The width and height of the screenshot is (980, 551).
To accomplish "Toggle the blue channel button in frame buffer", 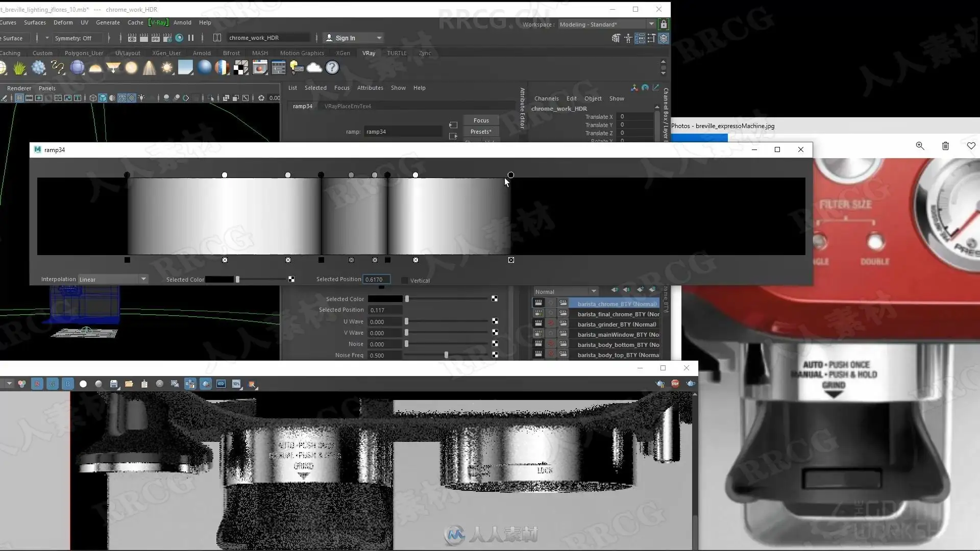I will click(x=68, y=384).
